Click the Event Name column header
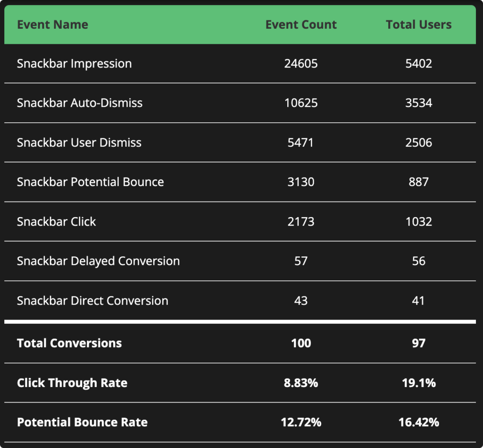Screen dimensions: 483x448 click(x=52, y=25)
